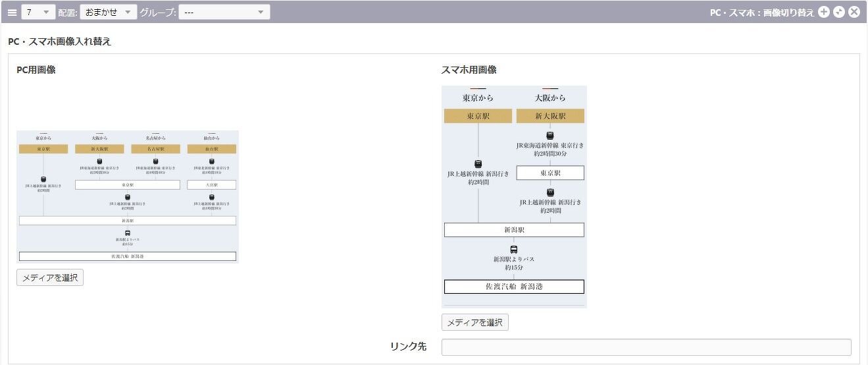Image resolution: width=868 pixels, height=365 pixels.
Task: Remove the unit with the X icon
Action: pyautogui.click(x=854, y=12)
